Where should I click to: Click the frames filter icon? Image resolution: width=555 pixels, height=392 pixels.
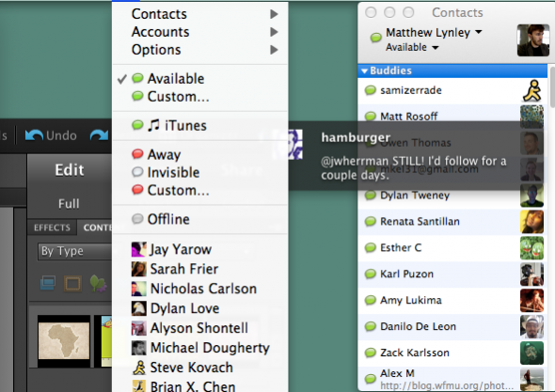pos(72,283)
